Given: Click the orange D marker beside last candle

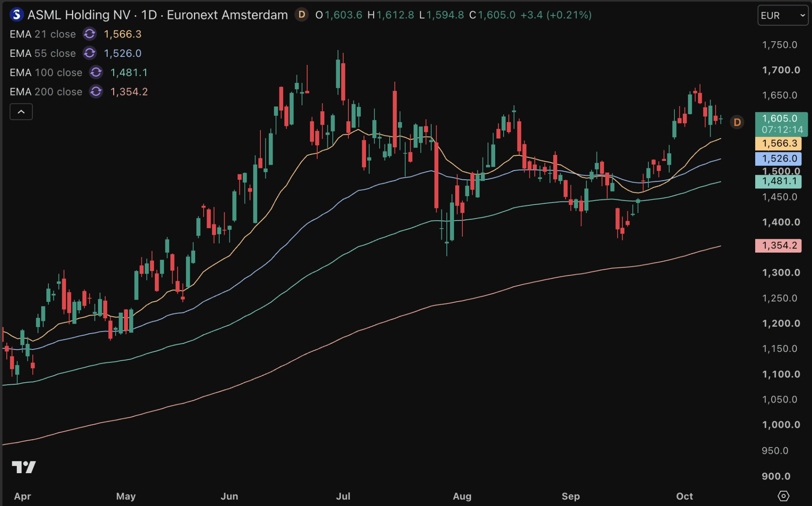Looking at the screenshot, I should (x=737, y=123).
